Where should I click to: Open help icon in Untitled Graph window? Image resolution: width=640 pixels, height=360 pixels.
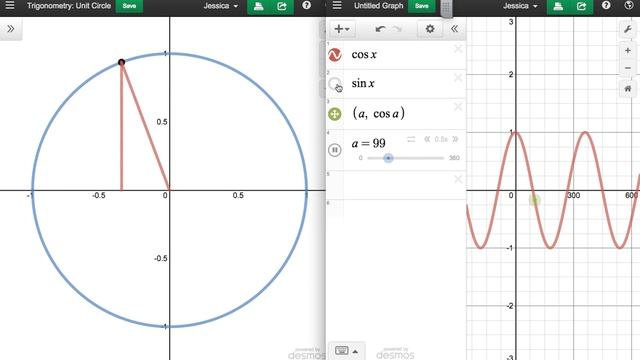606,6
